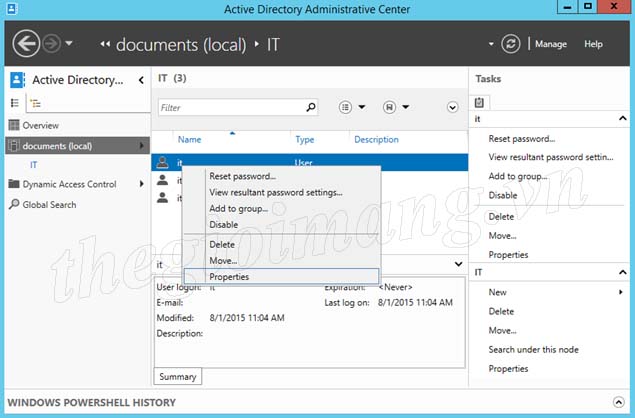Click the IT breadcrumb in header
This screenshot has height=418, width=635.
[x=273, y=44]
